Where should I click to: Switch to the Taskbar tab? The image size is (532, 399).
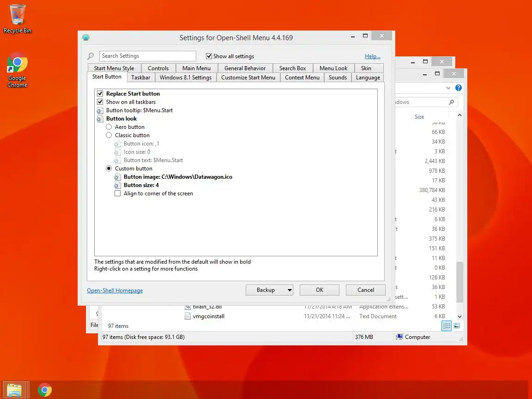pos(141,78)
